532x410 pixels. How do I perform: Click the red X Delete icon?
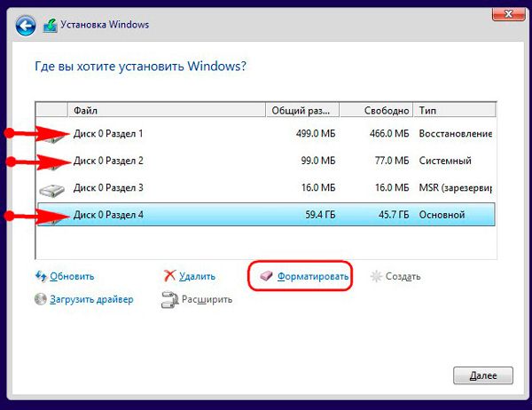click(x=169, y=276)
